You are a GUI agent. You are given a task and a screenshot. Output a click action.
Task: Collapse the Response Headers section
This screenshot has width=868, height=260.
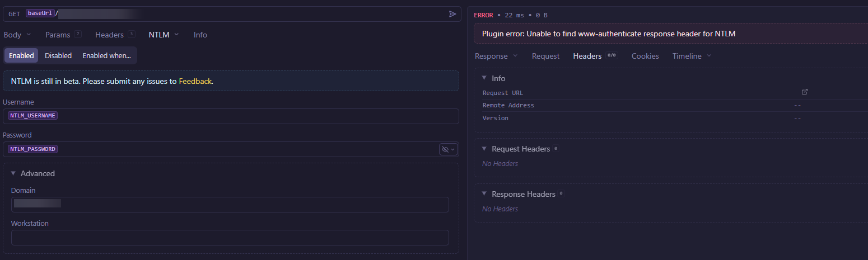[484, 194]
